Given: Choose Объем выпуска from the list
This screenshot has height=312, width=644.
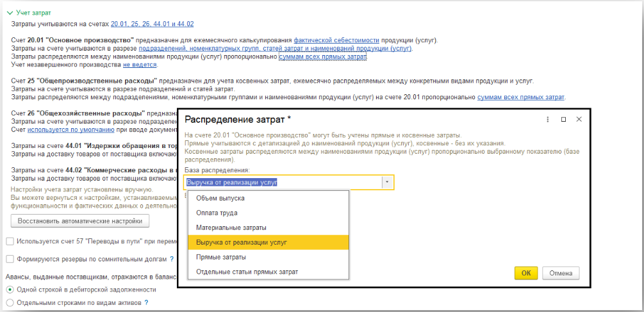Looking at the screenshot, I should (x=220, y=198).
